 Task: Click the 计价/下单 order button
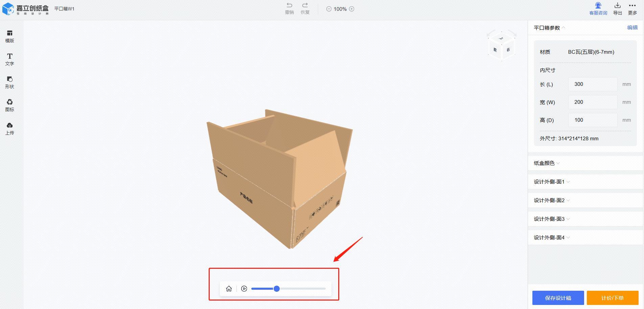pyautogui.click(x=612, y=298)
